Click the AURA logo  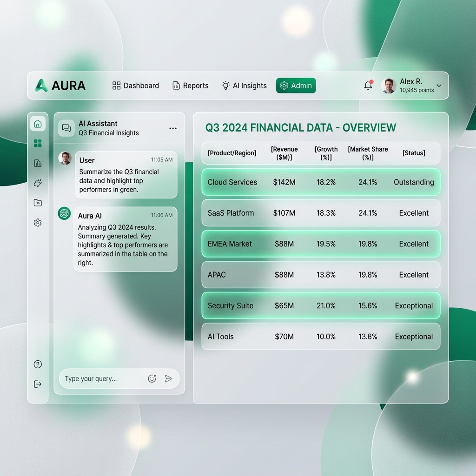(x=60, y=86)
